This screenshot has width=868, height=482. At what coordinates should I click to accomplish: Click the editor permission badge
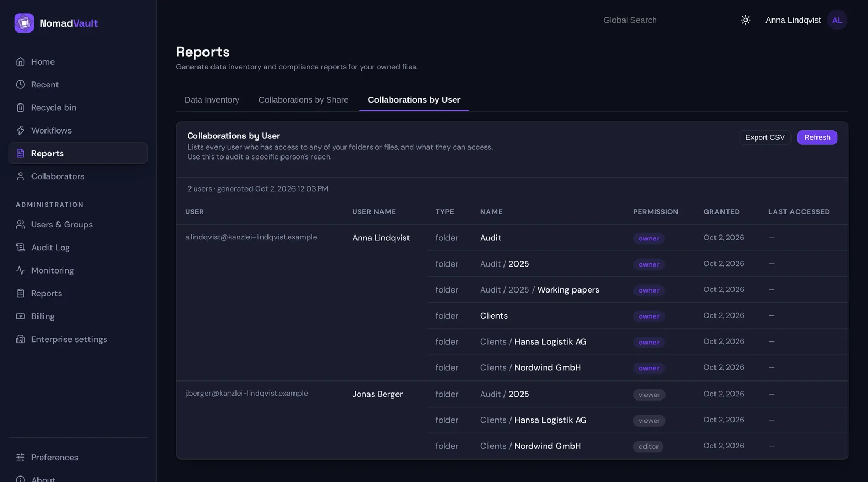point(648,447)
